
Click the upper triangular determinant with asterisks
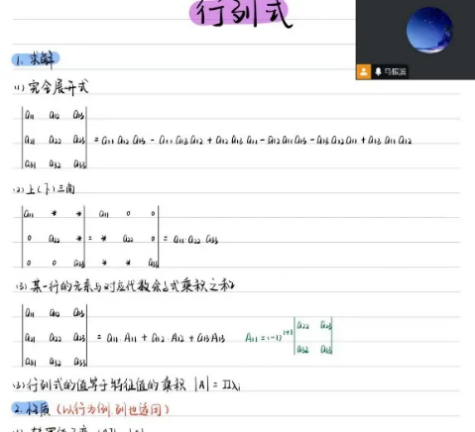tap(53, 237)
